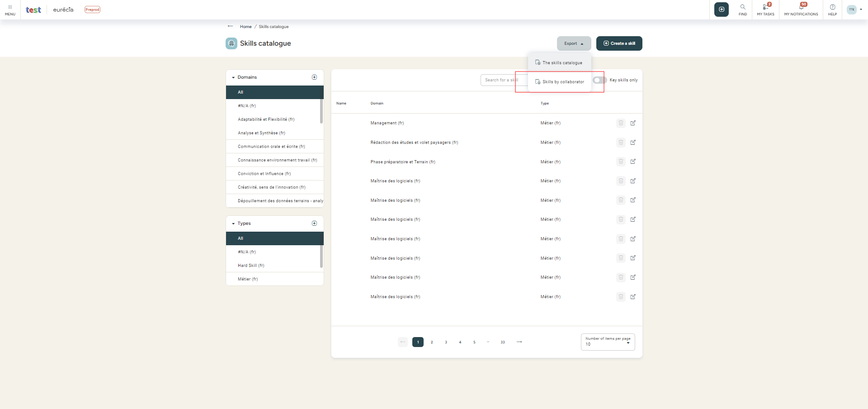Open My Notifications bell icon
Viewport: 868px width, 409px height.
(800, 9)
